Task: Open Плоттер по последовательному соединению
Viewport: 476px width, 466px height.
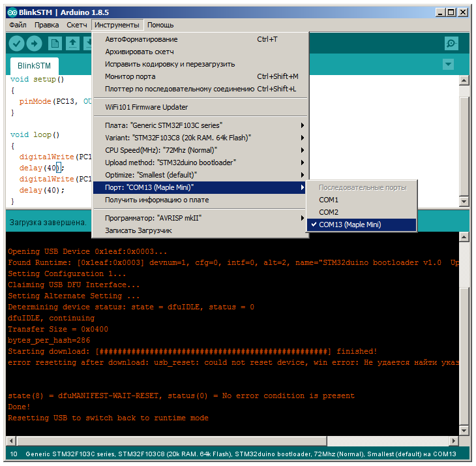Action: pyautogui.click(x=200, y=89)
